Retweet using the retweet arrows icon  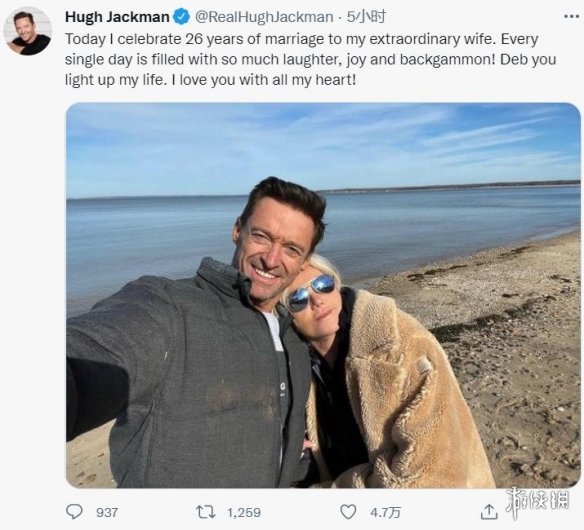pos(206,512)
